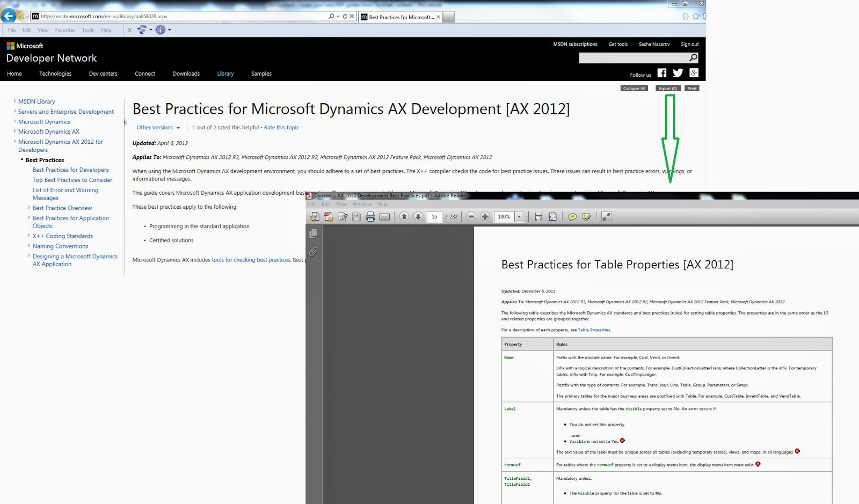
Task: Expand the MSDN Library tree node
Action: [14, 101]
